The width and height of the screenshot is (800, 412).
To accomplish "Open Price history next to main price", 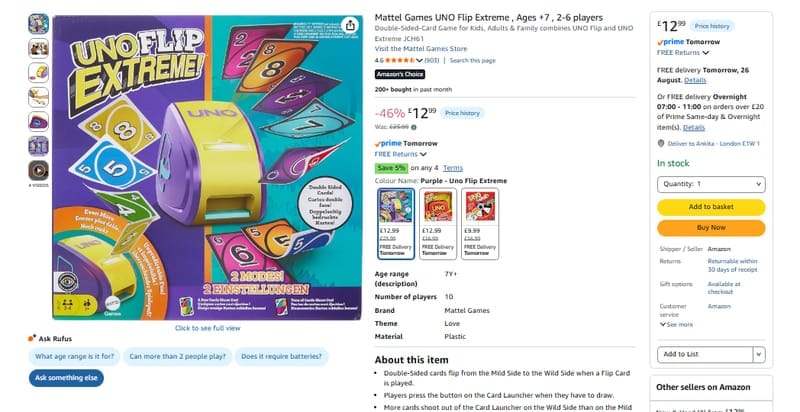I will 462,113.
